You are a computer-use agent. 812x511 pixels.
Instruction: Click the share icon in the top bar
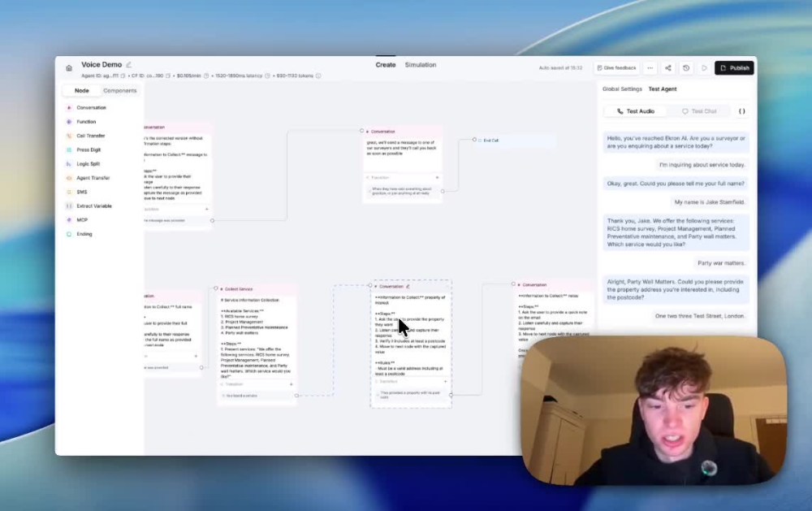(668, 68)
